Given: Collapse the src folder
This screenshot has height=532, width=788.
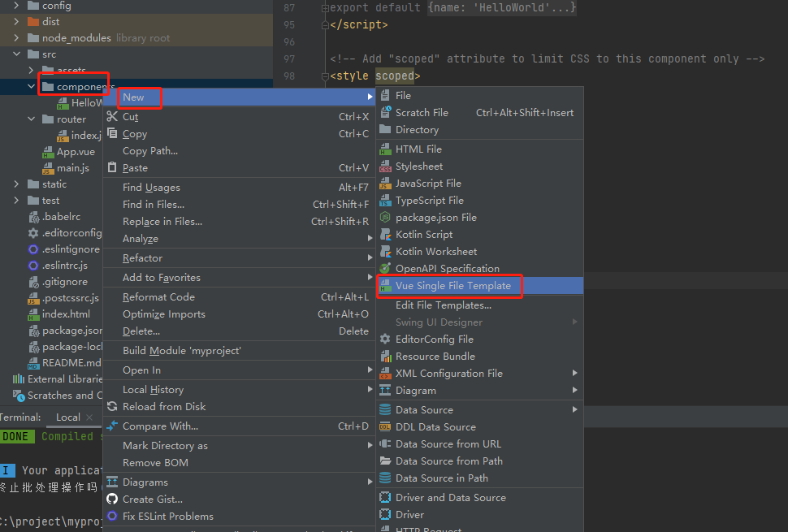Looking at the screenshot, I should (x=16, y=54).
